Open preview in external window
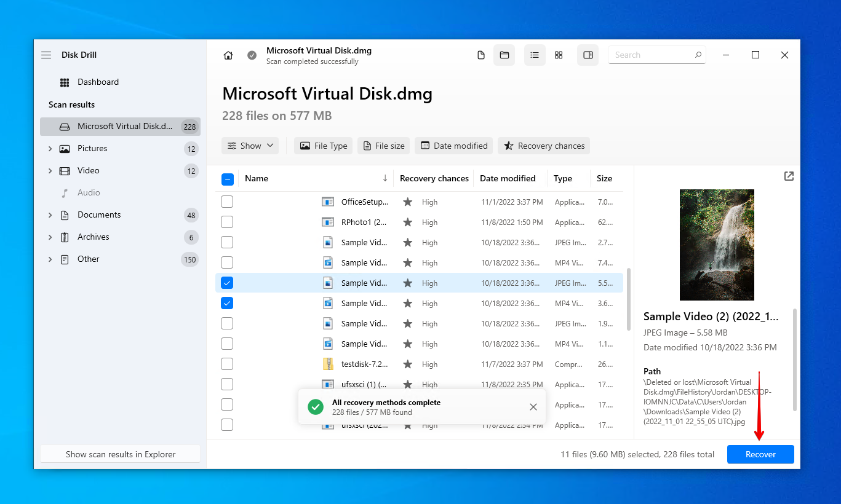 (789, 176)
